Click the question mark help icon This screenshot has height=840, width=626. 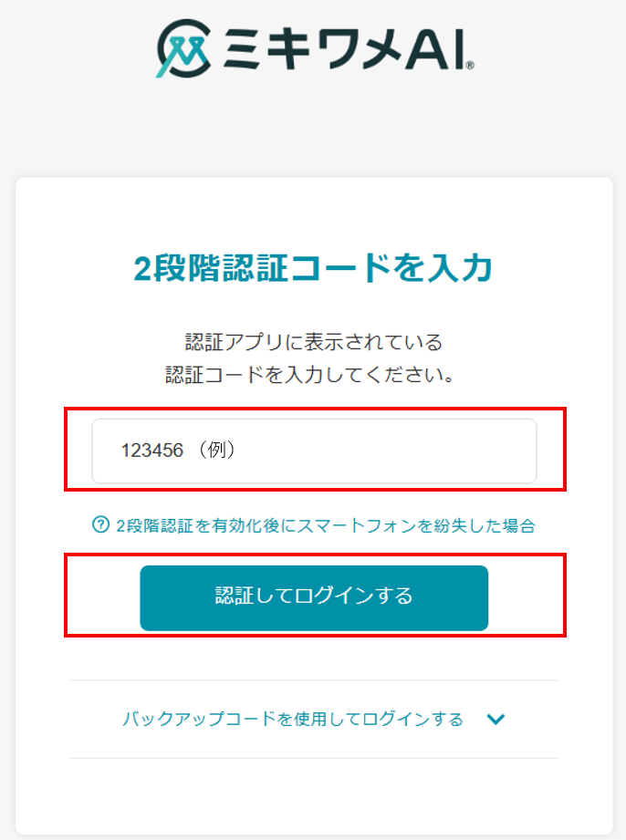tap(100, 524)
